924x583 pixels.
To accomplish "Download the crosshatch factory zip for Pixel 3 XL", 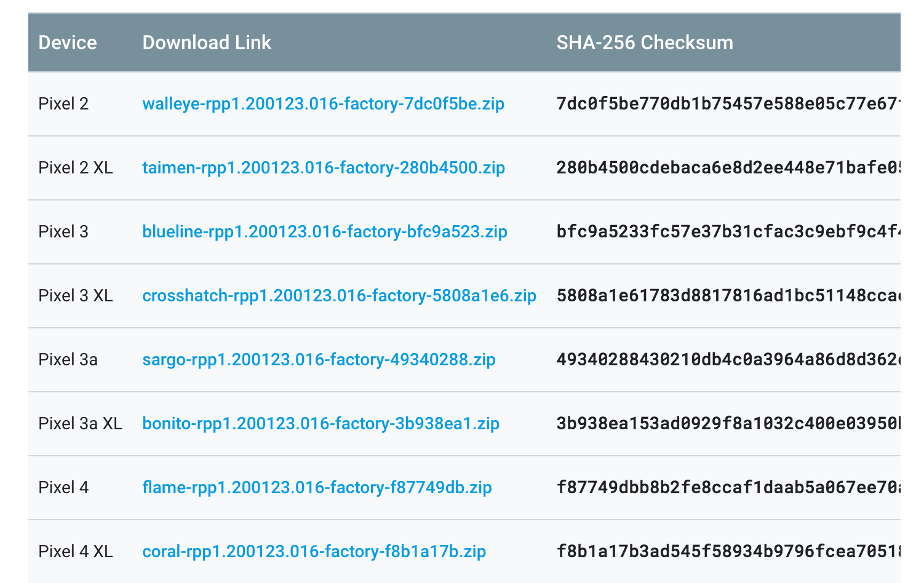I will point(339,296).
